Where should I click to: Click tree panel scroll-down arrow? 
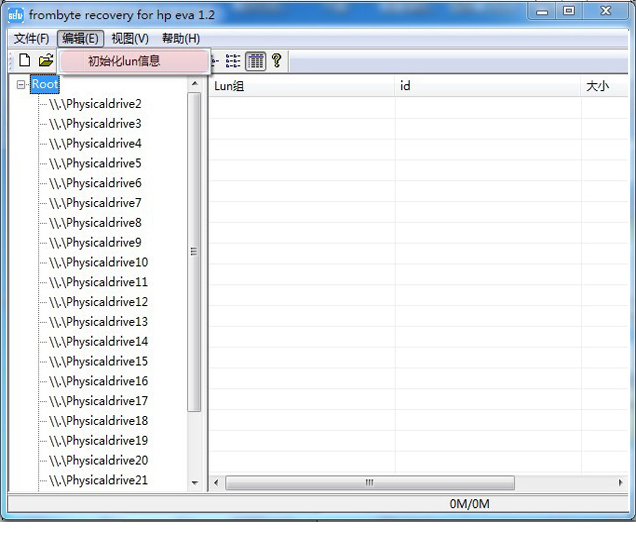[195, 483]
